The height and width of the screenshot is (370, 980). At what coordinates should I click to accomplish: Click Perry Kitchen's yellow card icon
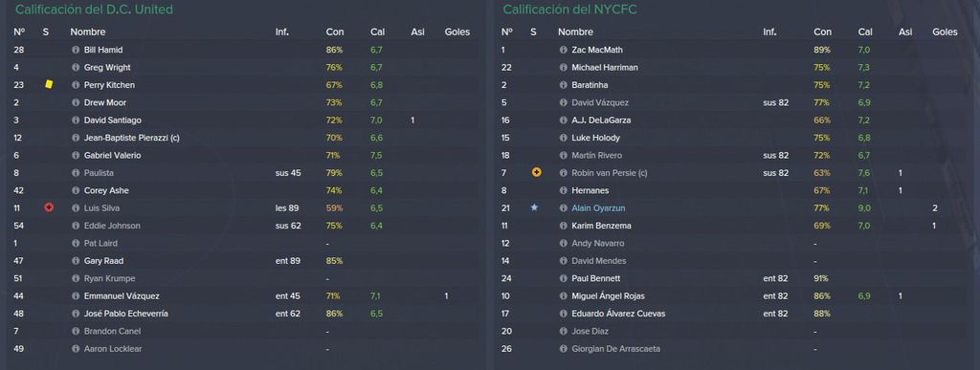tap(50, 84)
